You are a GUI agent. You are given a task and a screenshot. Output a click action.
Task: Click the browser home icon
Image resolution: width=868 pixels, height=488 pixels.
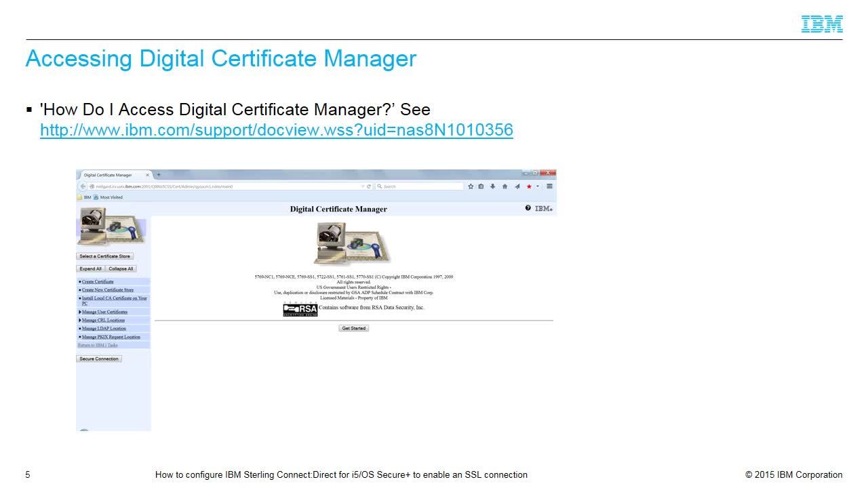(505, 186)
